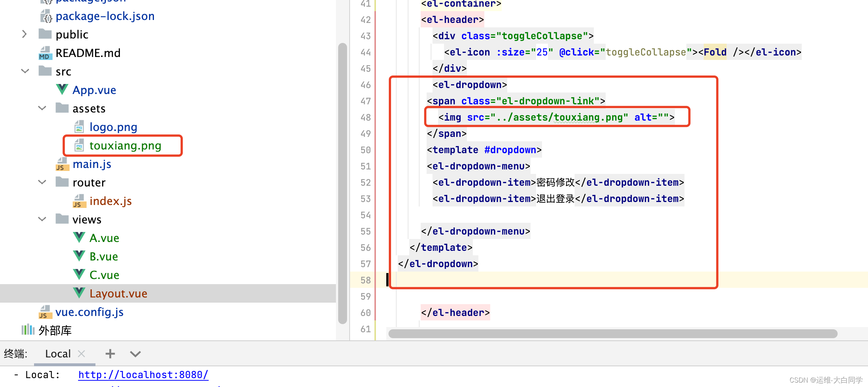868x387 pixels.
Task: Click the 密码修改 dropdown item code
Action: [558, 182]
